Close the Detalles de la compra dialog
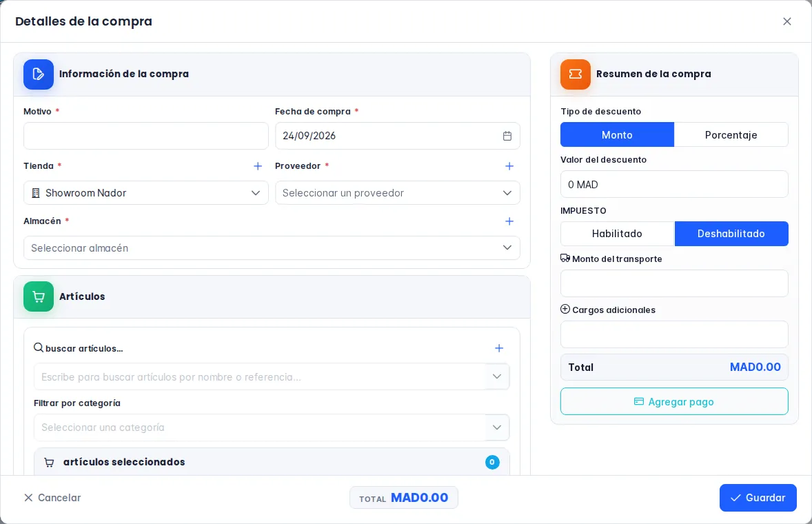 (786, 21)
